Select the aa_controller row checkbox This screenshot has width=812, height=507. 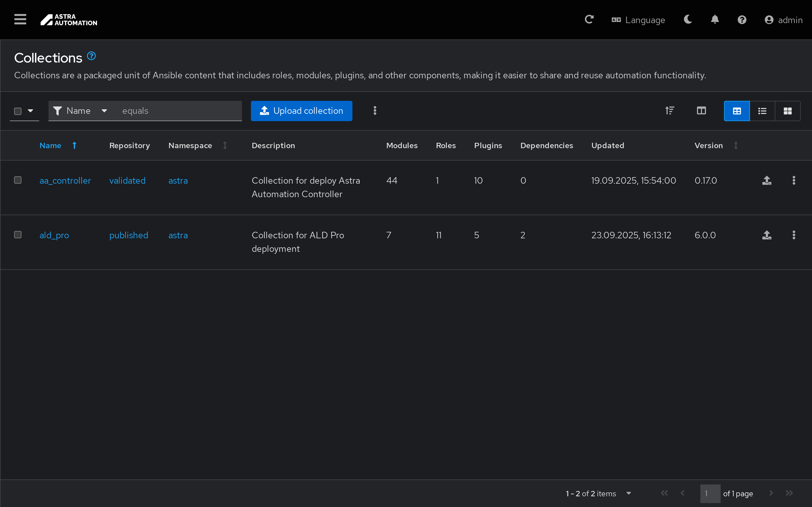[x=18, y=180]
